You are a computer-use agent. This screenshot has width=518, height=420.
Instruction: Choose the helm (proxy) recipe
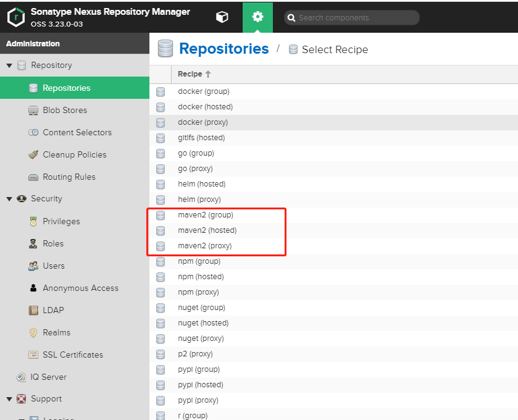point(333,199)
